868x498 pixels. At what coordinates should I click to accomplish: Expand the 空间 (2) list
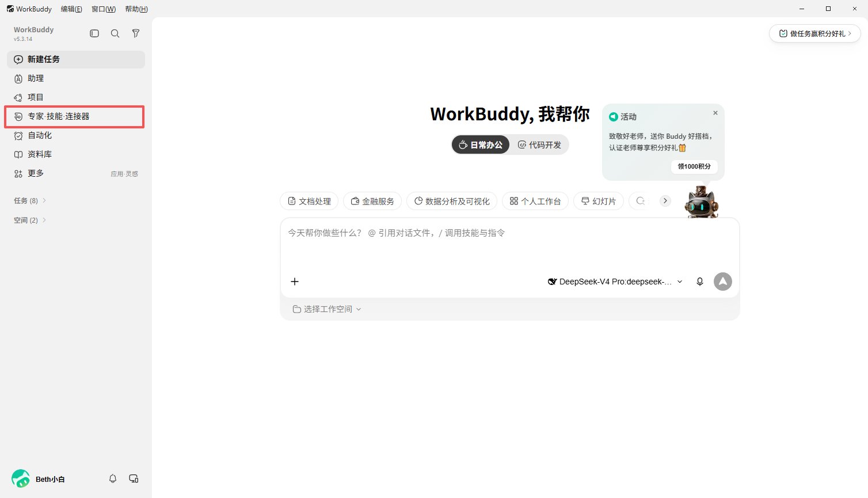tap(30, 220)
